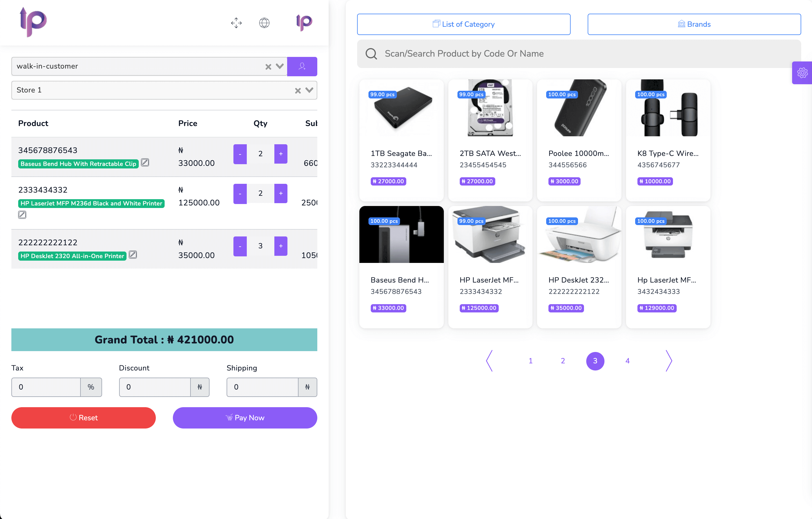The width and height of the screenshot is (812, 519).
Task: Select the Poolee 10000m power bank image
Action: tap(579, 108)
